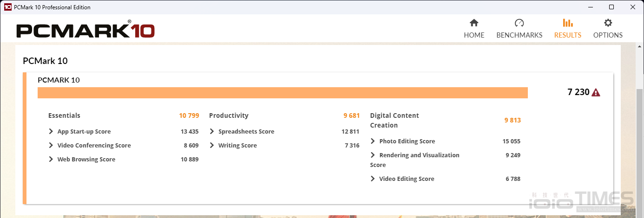Click the BENCHMARKS gauge icon
The height and width of the screenshot is (218, 644).
519,23
